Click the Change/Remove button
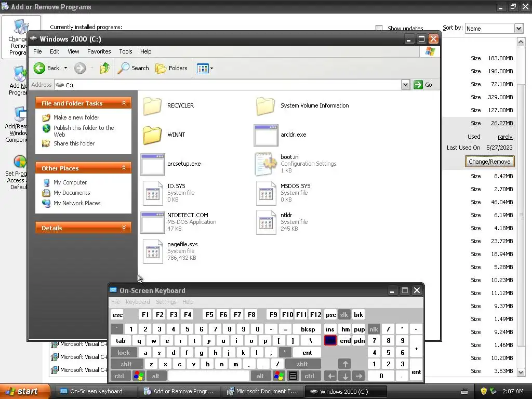Viewport: 532px width, 399px height. 489,162
